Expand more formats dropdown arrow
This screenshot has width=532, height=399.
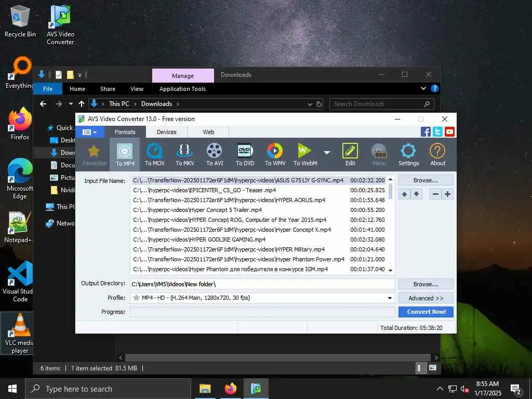point(327,153)
